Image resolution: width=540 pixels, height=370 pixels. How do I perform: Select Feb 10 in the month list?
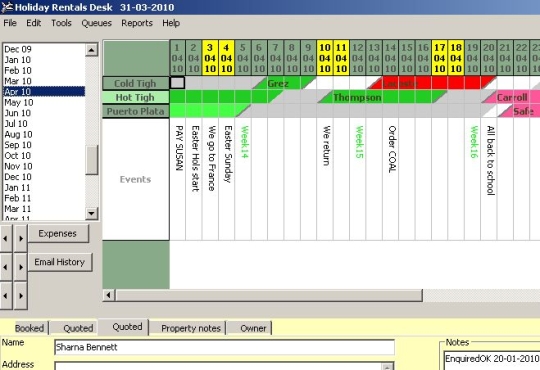tap(44, 71)
